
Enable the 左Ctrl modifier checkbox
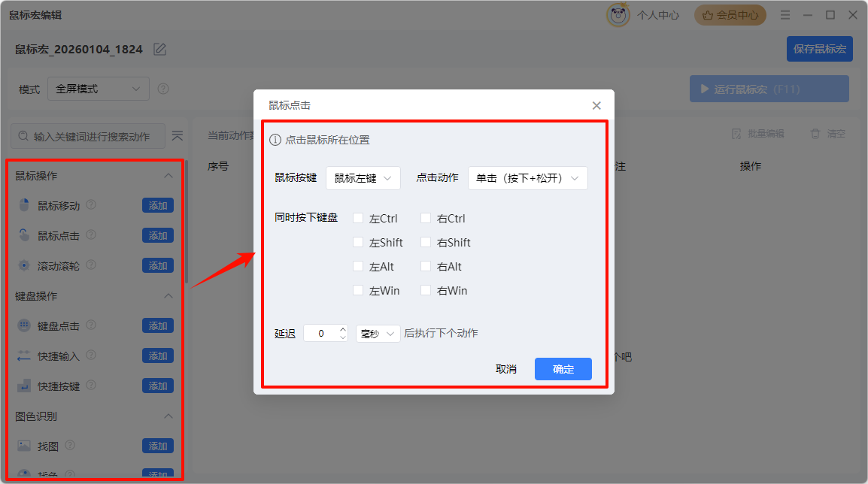click(x=358, y=218)
